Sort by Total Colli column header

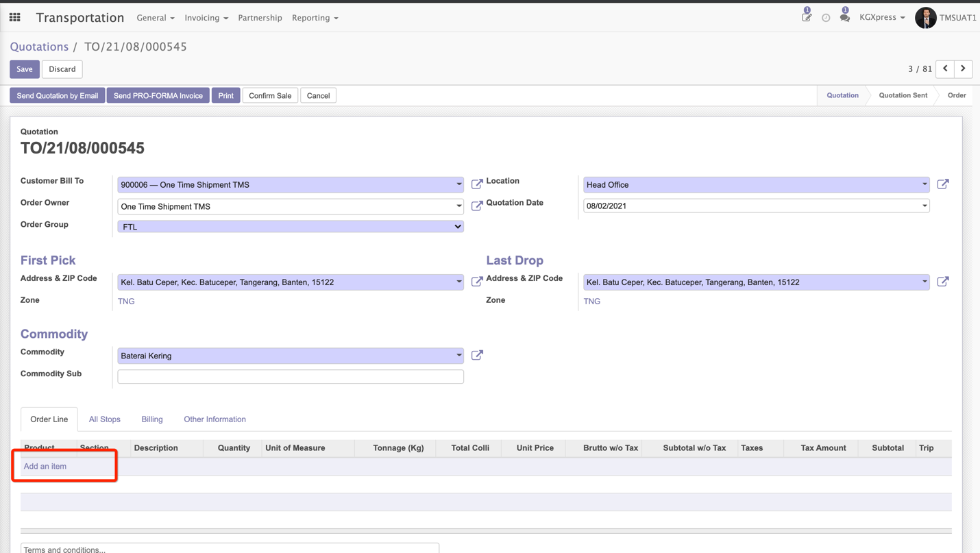tap(470, 448)
